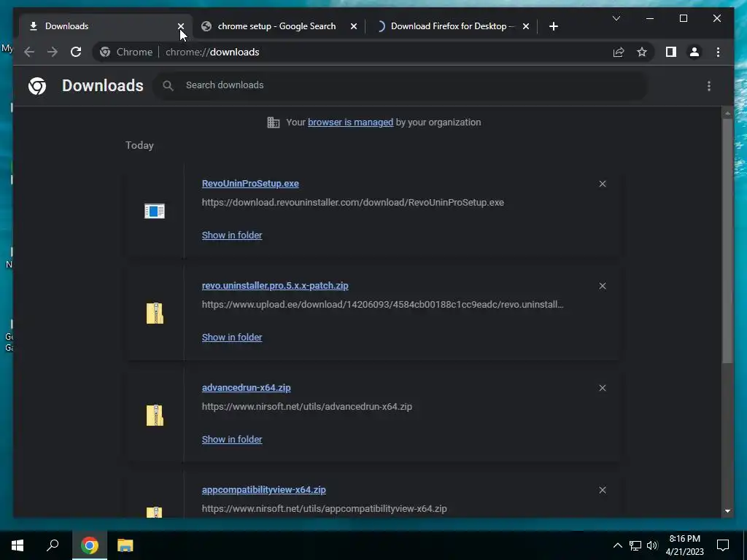Image resolution: width=747 pixels, height=560 pixels.
Task: Open a new tab with plus button
Action: pyautogui.click(x=553, y=26)
